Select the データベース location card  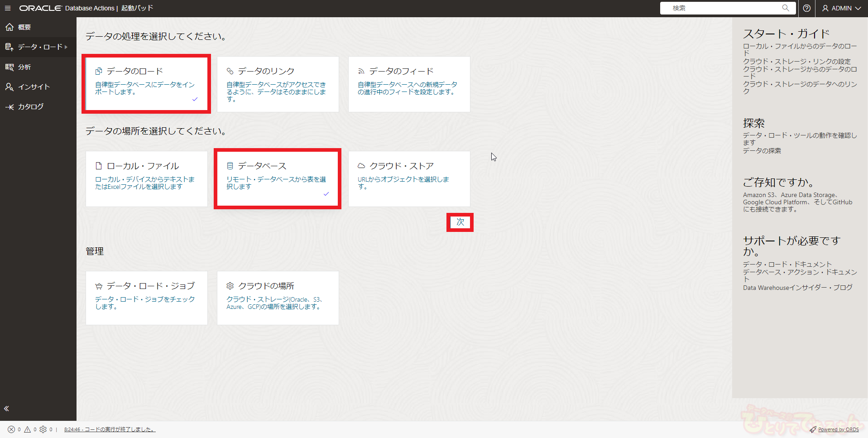tap(278, 178)
